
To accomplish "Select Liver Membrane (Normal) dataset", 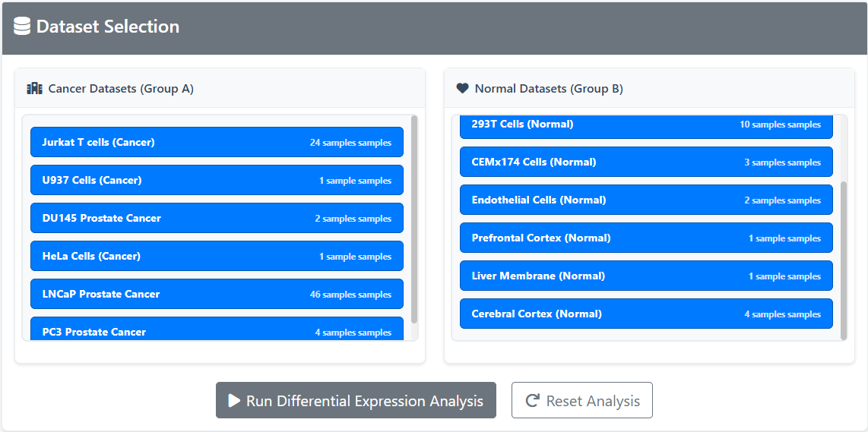I will 646,276.
